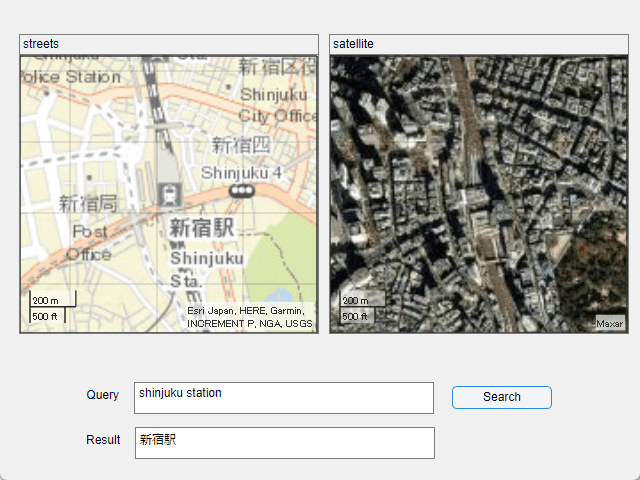Click the 新宿駅 label on streets map
The height and width of the screenshot is (480, 640).
point(202,228)
